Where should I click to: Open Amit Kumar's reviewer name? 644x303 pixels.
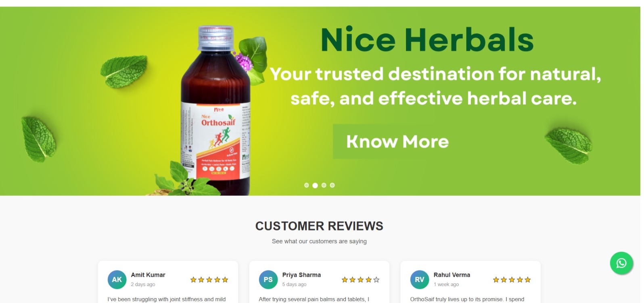[x=148, y=275]
